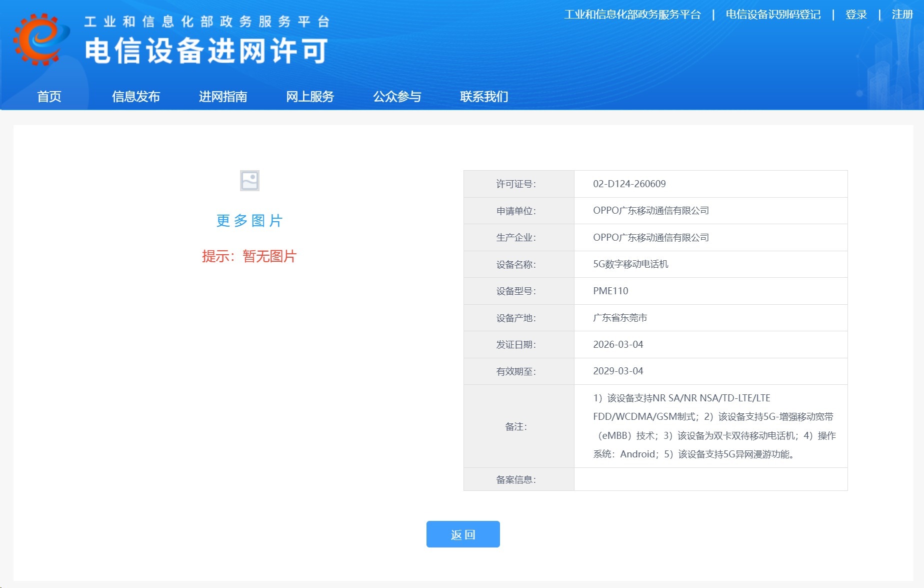This screenshot has width=924, height=588.
Task: Navigate to 联系我们 page
Action: click(x=484, y=97)
